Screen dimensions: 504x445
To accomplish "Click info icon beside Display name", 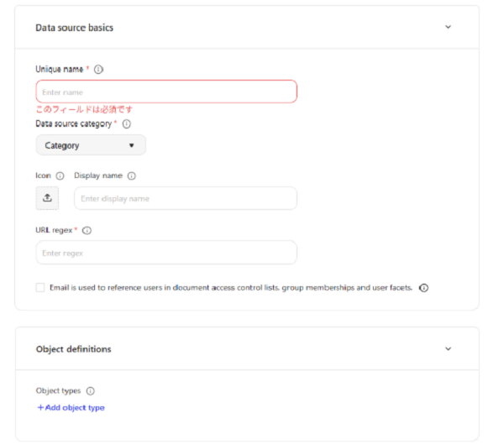I will click(x=132, y=176).
